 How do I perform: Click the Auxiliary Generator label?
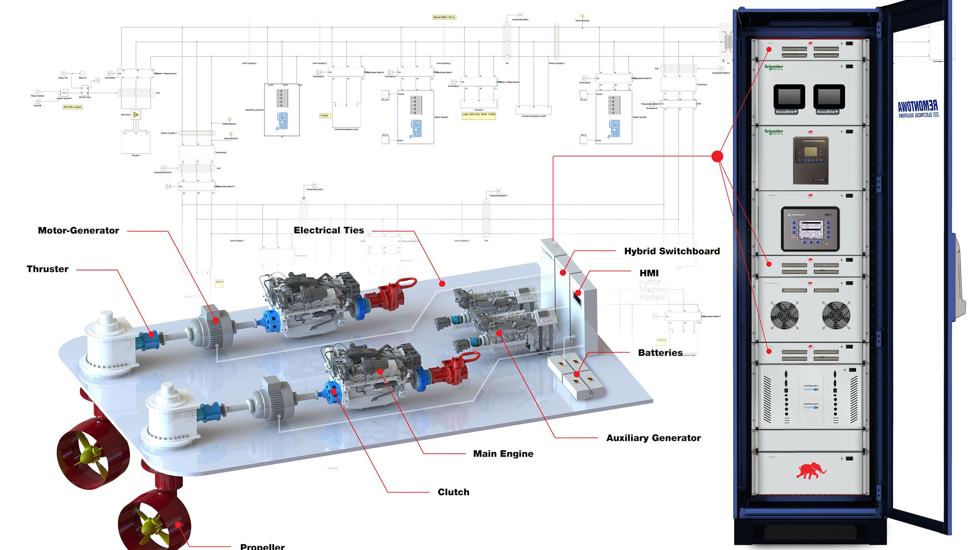pos(653,438)
